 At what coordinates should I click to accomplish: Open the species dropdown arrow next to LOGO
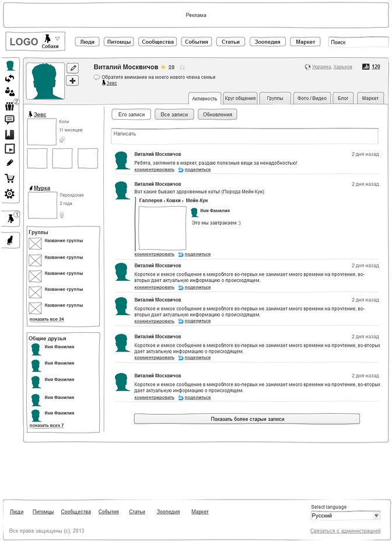pyautogui.click(x=57, y=39)
